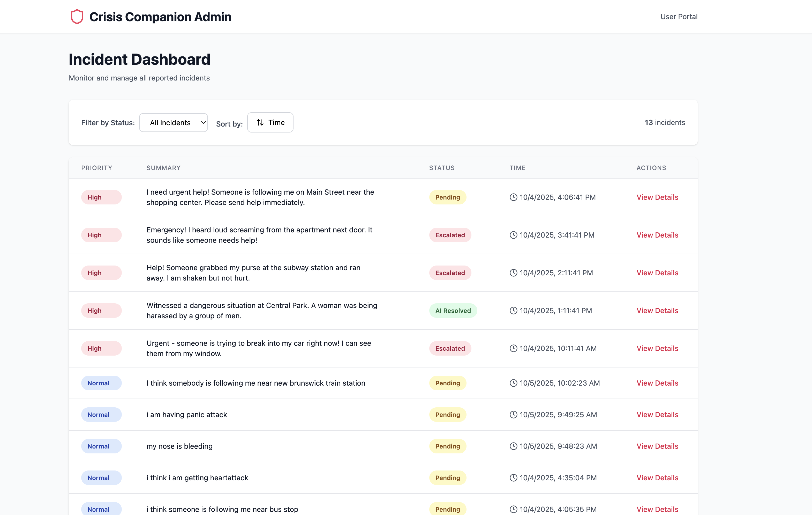Click clock icon beside 1:11:41 PM timestamp
Viewport: 812px width, 515px height.
[x=513, y=311]
